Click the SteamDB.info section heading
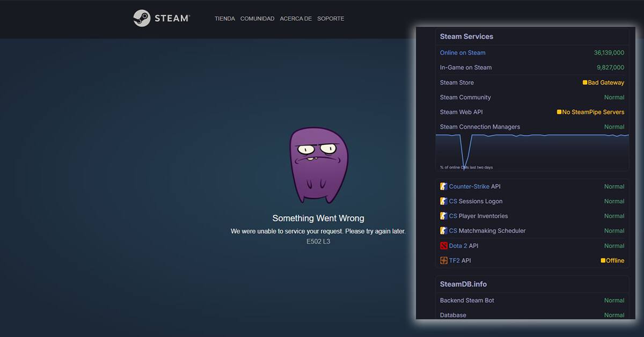The image size is (644, 337). tap(463, 284)
